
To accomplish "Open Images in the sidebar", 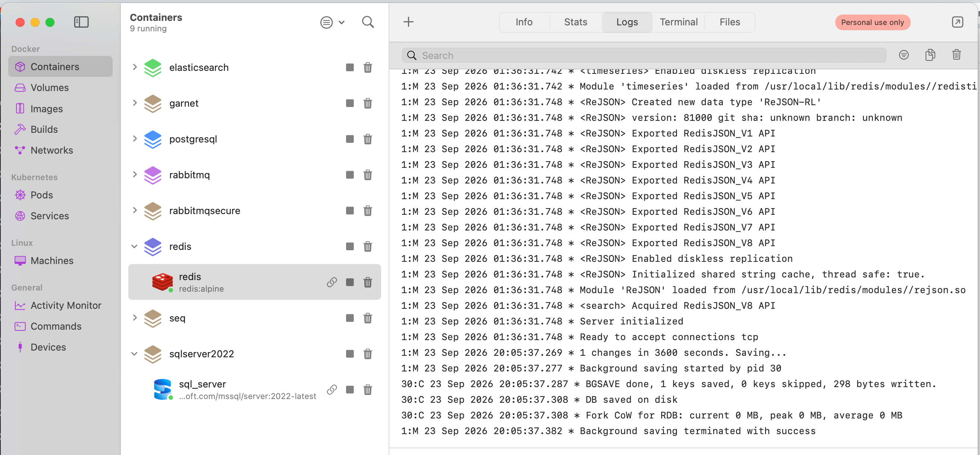I will pos(60,109).
